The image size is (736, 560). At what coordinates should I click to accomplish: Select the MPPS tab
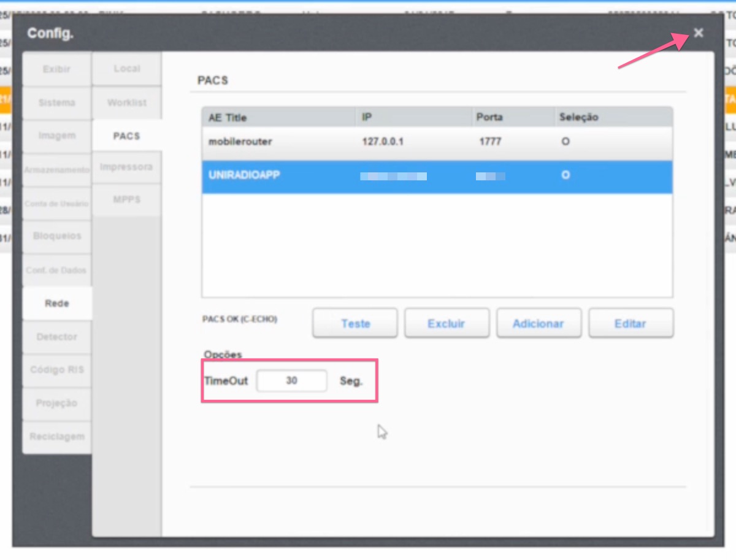tap(126, 200)
